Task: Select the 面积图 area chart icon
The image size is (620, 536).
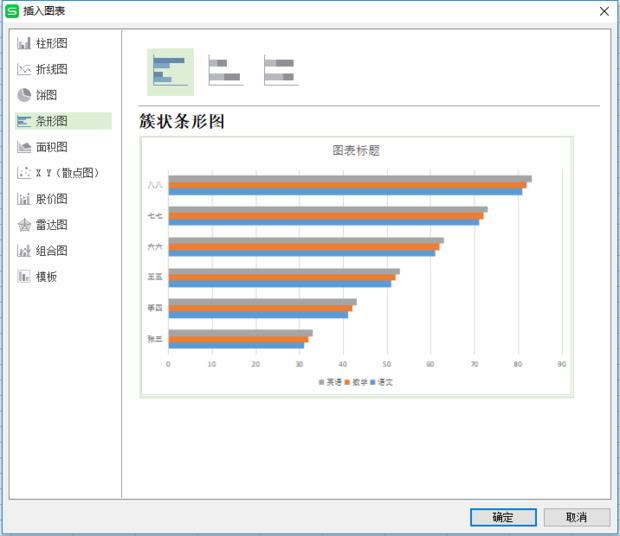Action: pyautogui.click(x=24, y=147)
